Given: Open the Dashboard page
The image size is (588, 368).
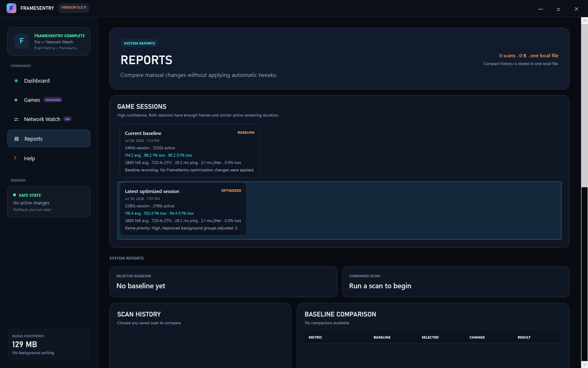Looking at the screenshot, I should [x=49, y=81].
